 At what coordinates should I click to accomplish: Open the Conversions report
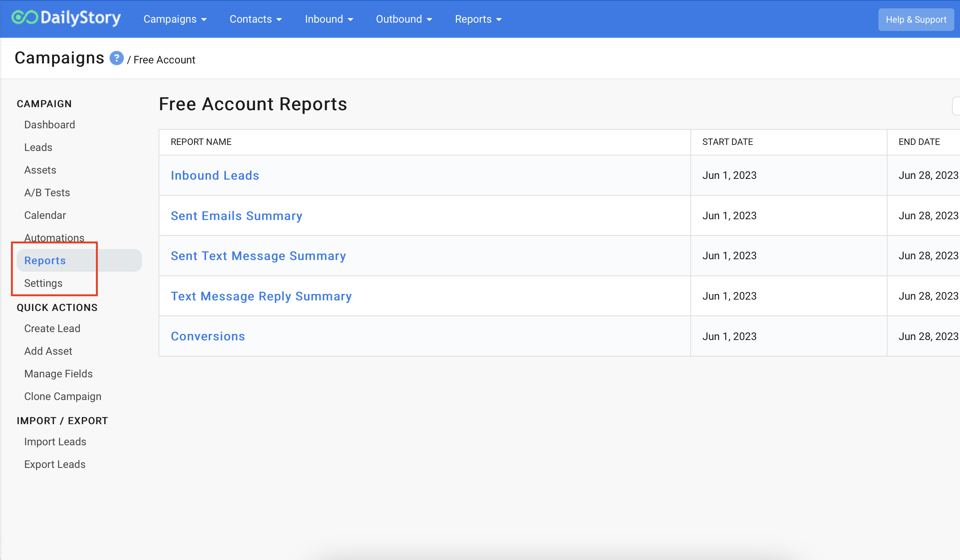208,337
